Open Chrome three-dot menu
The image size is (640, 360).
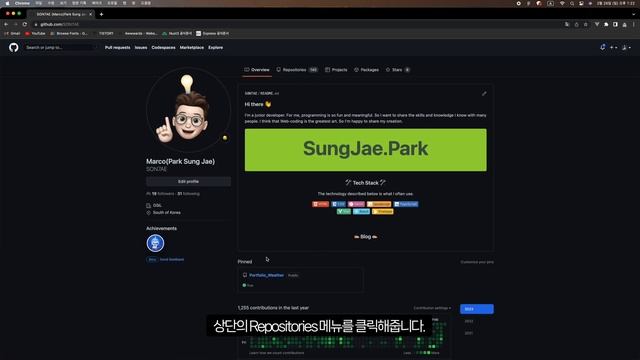point(633,24)
